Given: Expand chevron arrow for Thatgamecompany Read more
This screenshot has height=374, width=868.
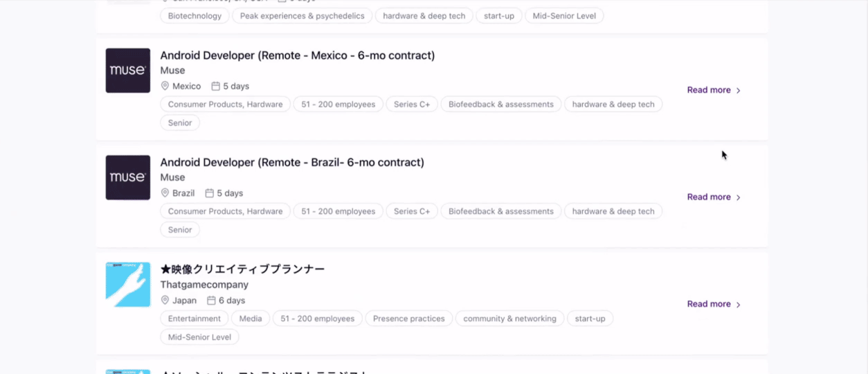Looking at the screenshot, I should [x=739, y=305].
